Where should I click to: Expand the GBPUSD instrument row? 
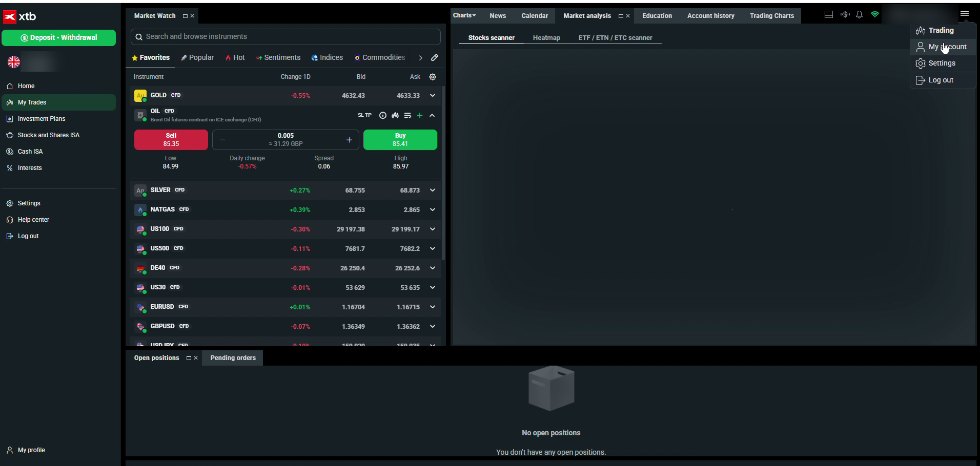[433, 327]
